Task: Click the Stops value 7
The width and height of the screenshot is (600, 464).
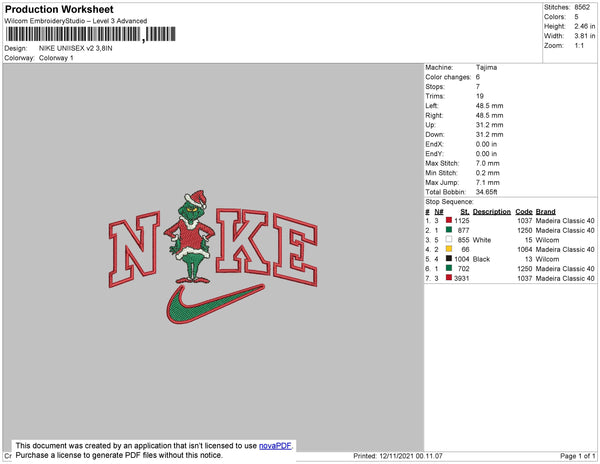Action: pos(478,87)
